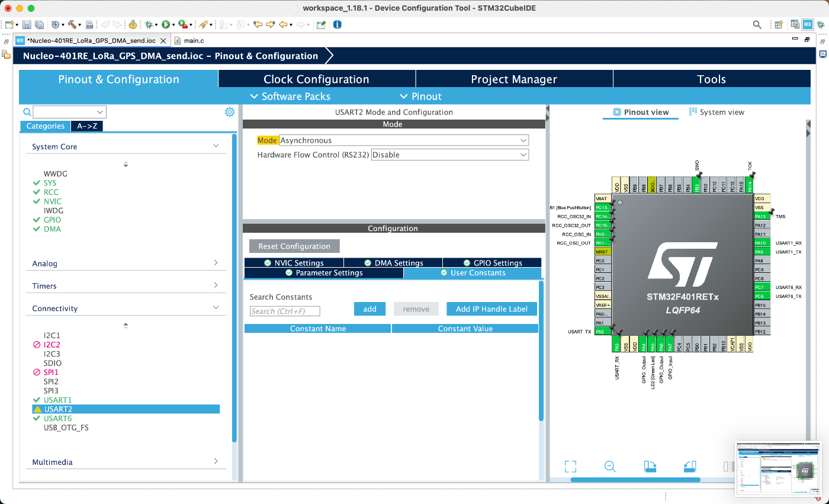Open the Project Manager tab
This screenshot has width=829, height=504.
tap(514, 79)
